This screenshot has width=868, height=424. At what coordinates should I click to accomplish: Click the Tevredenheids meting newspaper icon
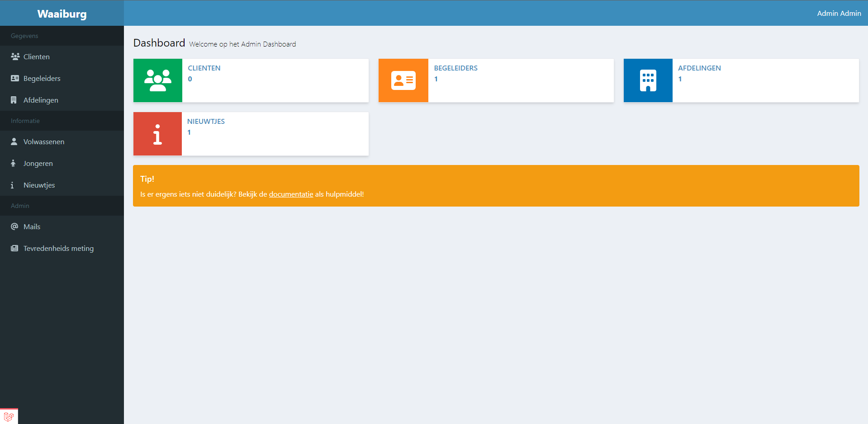14,248
